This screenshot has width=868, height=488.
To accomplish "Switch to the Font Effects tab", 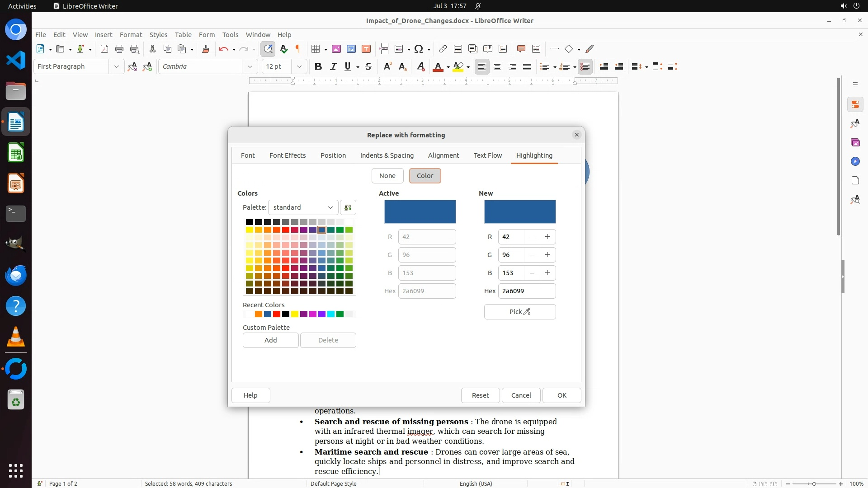I will click(x=288, y=155).
